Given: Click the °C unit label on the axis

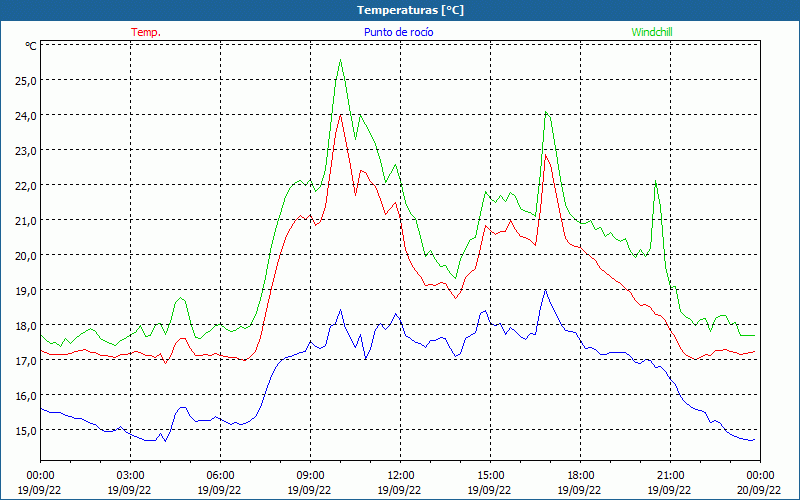Looking at the screenshot, I should 31,46.
